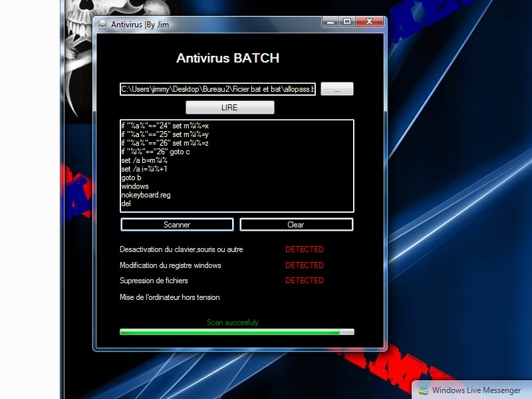Click the 'Scan succesfuly' status text
The image size is (532, 399).
pyautogui.click(x=232, y=323)
